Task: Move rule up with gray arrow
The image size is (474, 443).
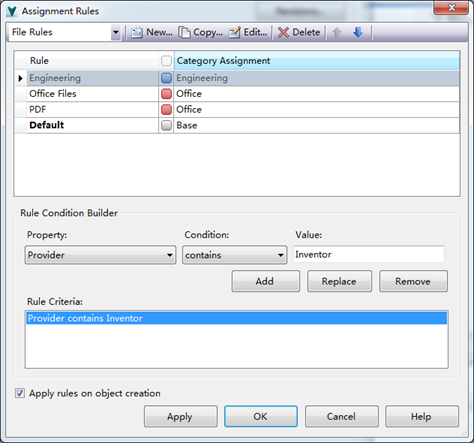Action: 337,32
